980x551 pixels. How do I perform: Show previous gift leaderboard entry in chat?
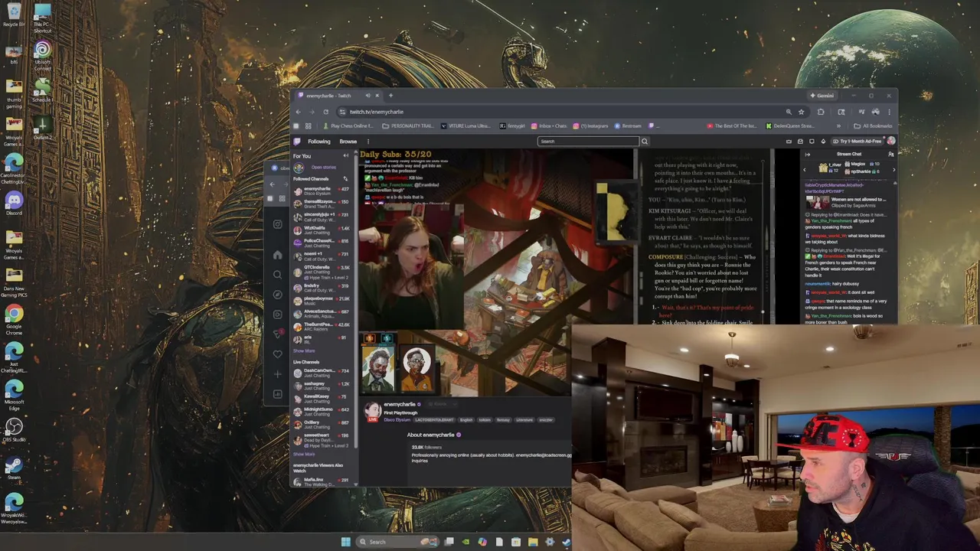click(x=805, y=170)
